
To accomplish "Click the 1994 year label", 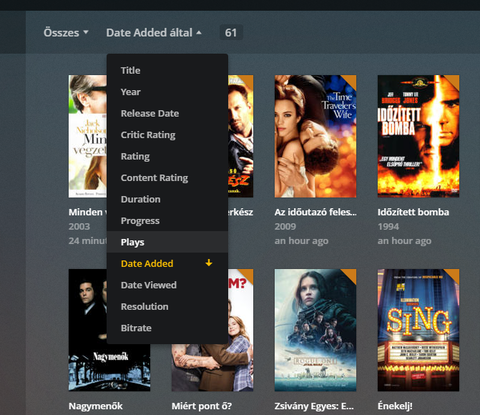I will point(388,227).
